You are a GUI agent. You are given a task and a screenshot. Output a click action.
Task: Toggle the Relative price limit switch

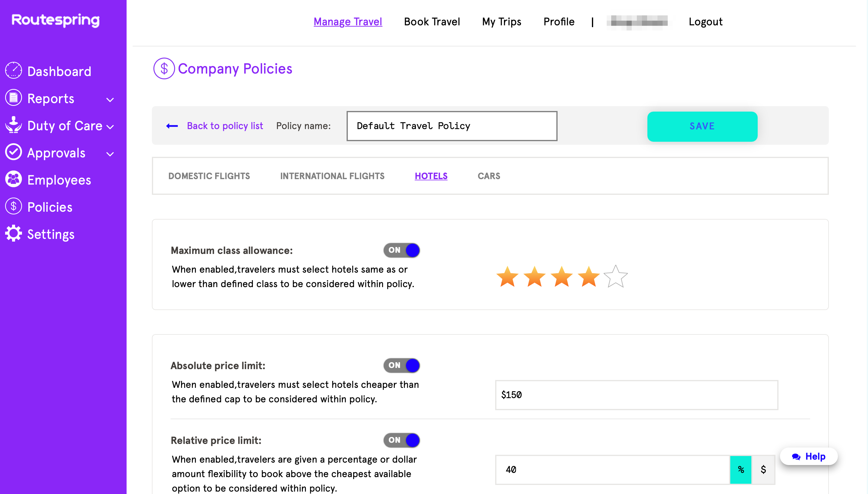401,440
